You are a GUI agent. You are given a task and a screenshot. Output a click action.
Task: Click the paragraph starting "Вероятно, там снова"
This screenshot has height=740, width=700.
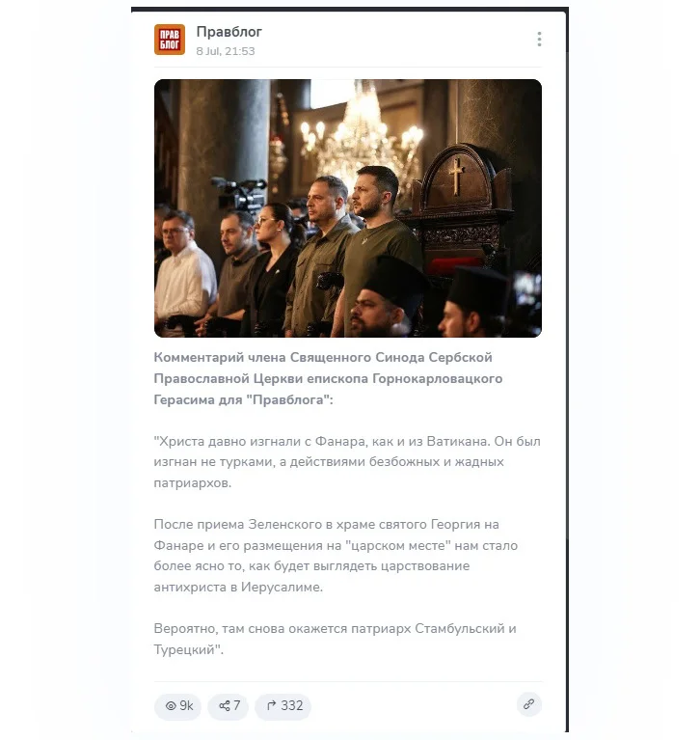pyautogui.click(x=335, y=639)
